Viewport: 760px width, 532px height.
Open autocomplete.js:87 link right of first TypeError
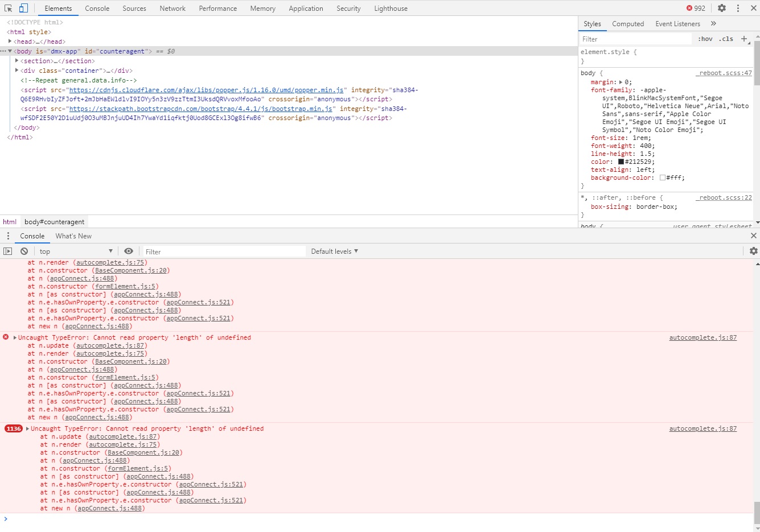coord(703,337)
